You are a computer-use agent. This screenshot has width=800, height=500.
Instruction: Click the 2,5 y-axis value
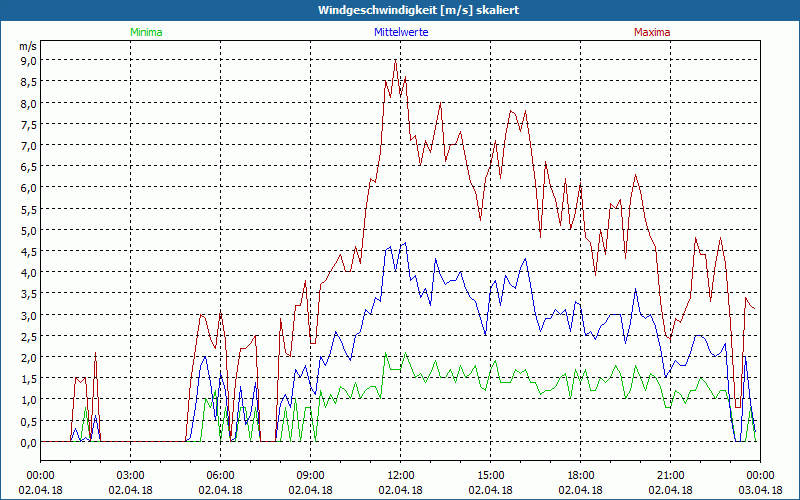coord(28,336)
